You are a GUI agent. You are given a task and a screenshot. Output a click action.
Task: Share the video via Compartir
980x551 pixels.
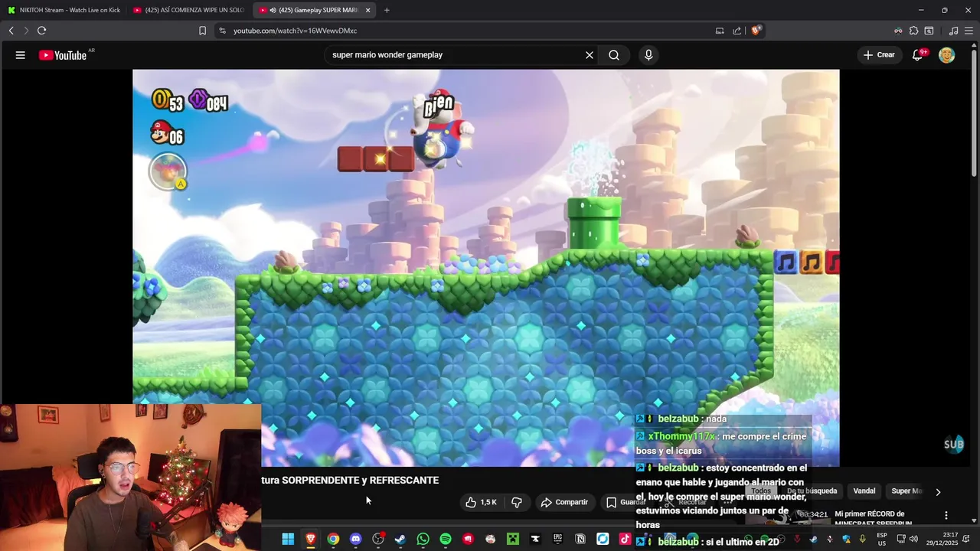pos(564,502)
